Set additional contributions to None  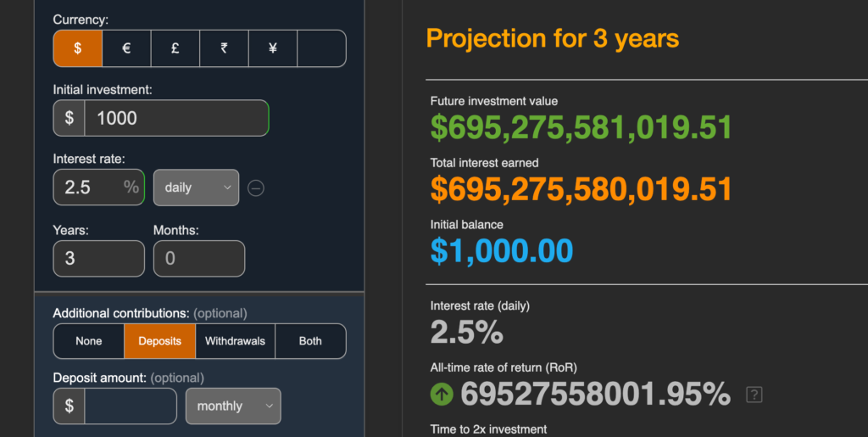point(88,341)
